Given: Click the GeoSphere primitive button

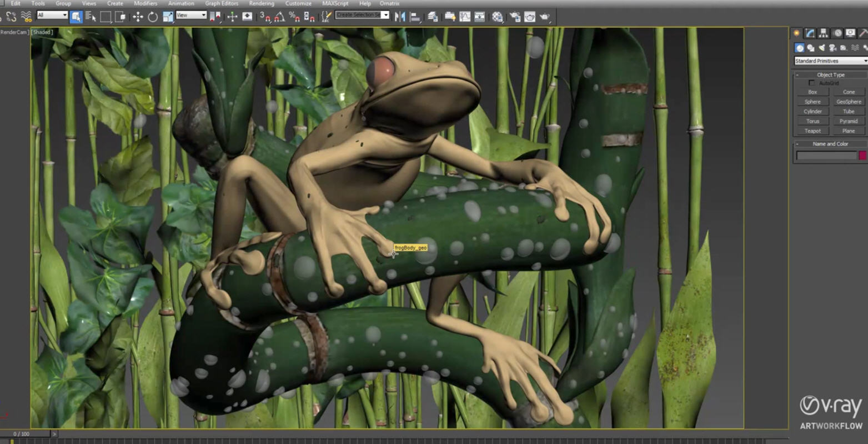Looking at the screenshot, I should click(x=849, y=102).
